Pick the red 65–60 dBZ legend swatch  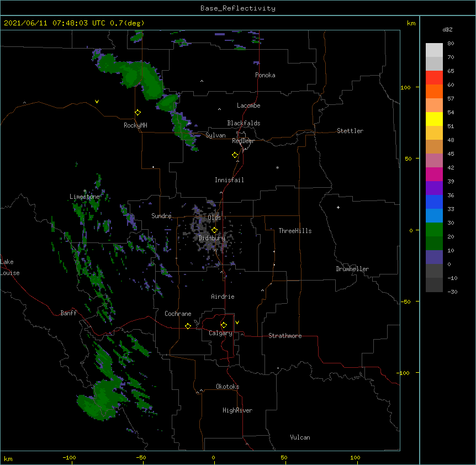[434, 77]
